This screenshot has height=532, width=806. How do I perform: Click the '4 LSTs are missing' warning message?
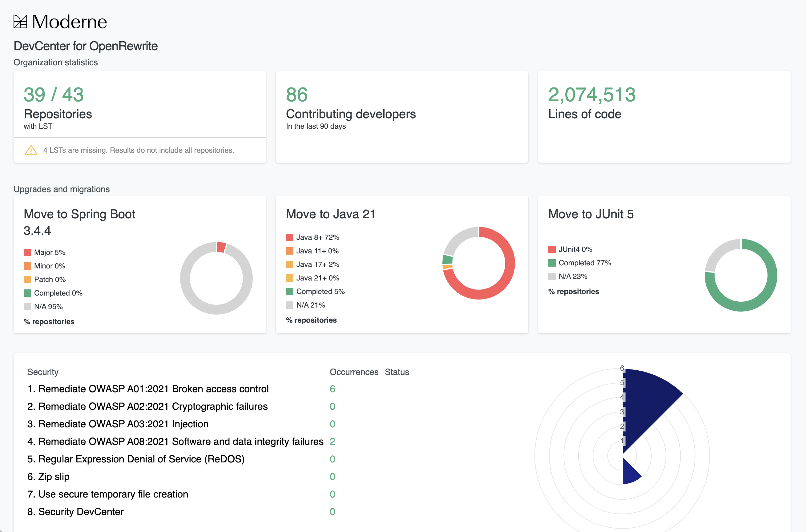coord(139,150)
